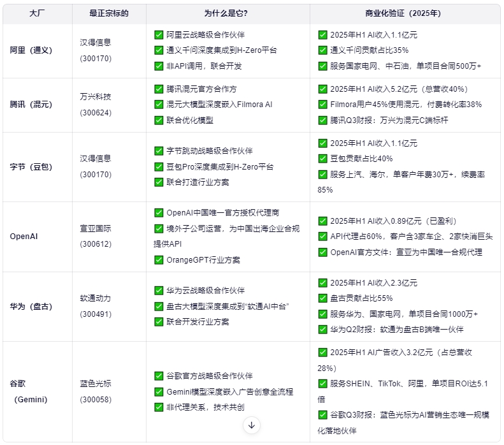504x445 pixels.
Task: Click 汉得信息 in the 阿里 row
Action: [96, 43]
